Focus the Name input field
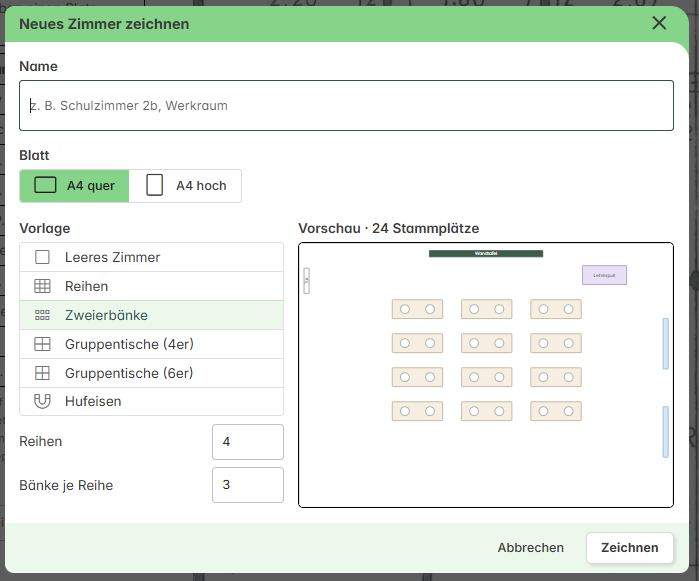 point(346,106)
